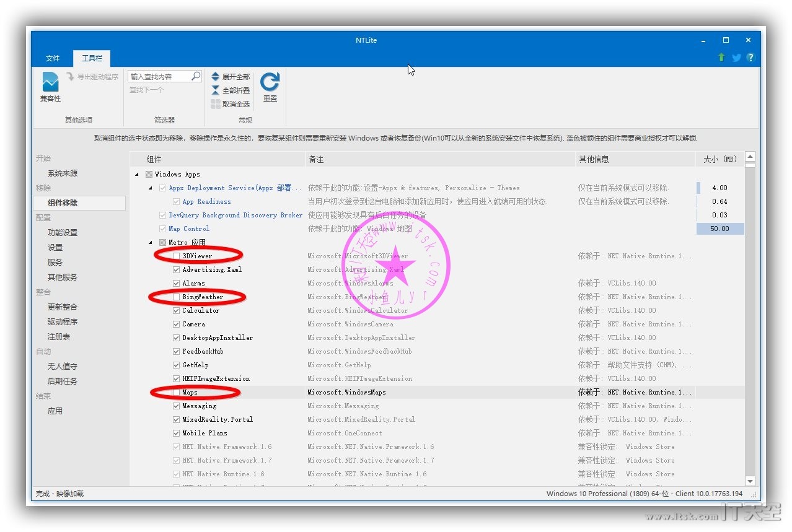Check the 3DViewer checkbox
The image size is (792, 532).
(x=177, y=256)
